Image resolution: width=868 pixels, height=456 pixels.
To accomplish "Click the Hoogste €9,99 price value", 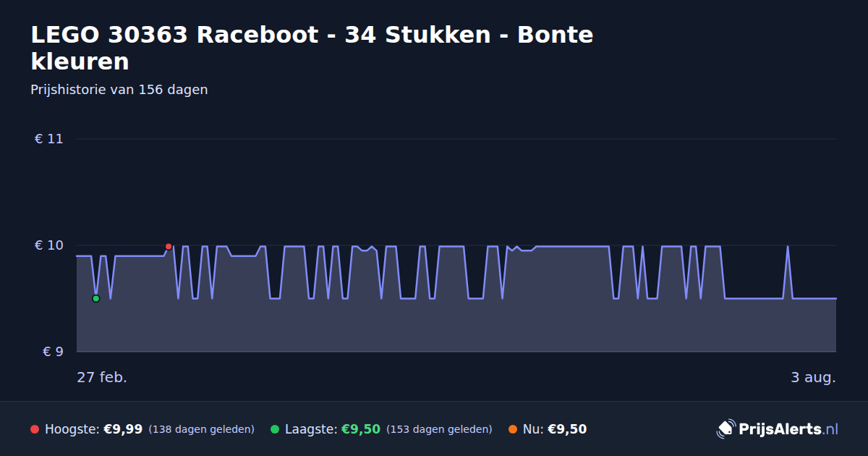I will [123, 429].
